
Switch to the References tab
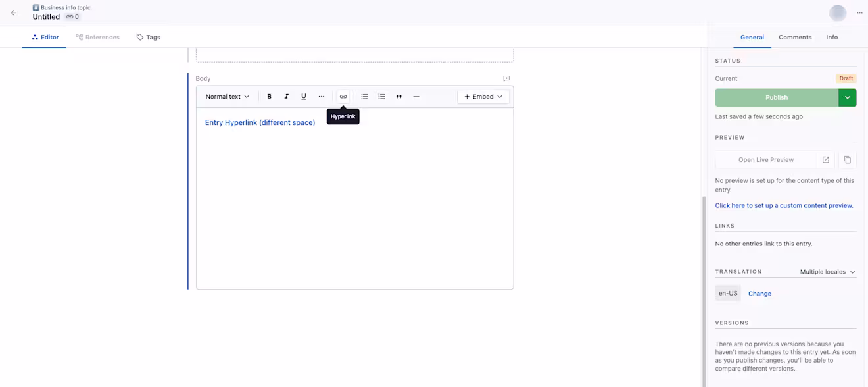point(97,38)
